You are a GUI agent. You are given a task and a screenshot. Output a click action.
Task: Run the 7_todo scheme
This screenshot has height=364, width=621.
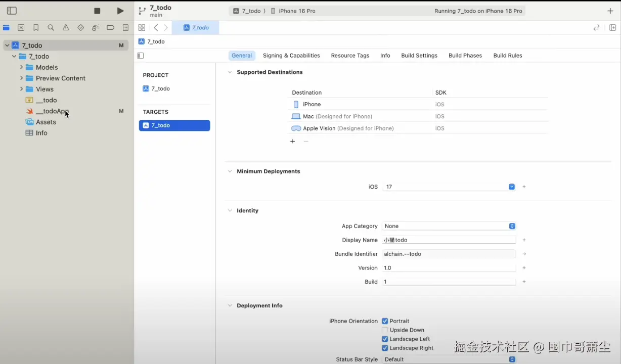click(120, 11)
